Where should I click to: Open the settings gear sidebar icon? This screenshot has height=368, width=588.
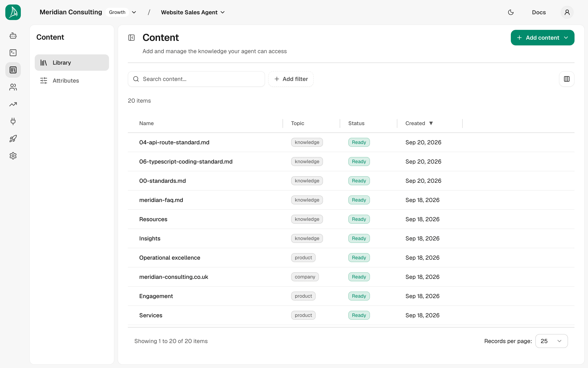click(13, 156)
